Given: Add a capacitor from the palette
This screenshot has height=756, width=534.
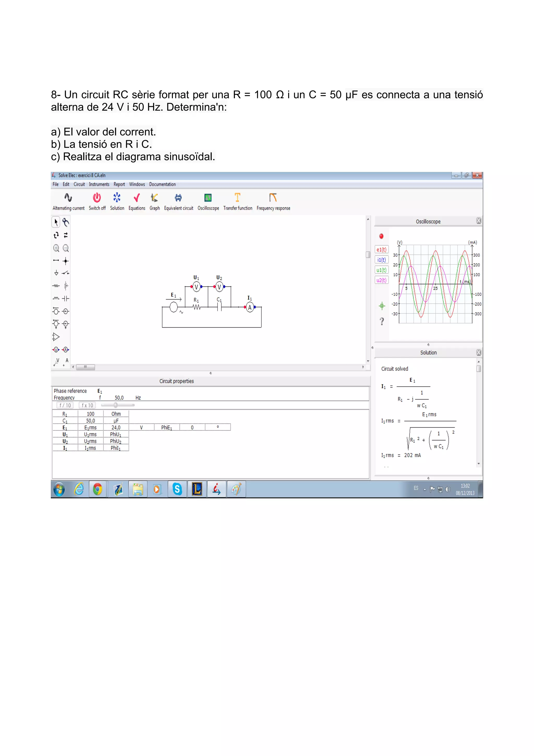Looking at the screenshot, I should tap(66, 298).
